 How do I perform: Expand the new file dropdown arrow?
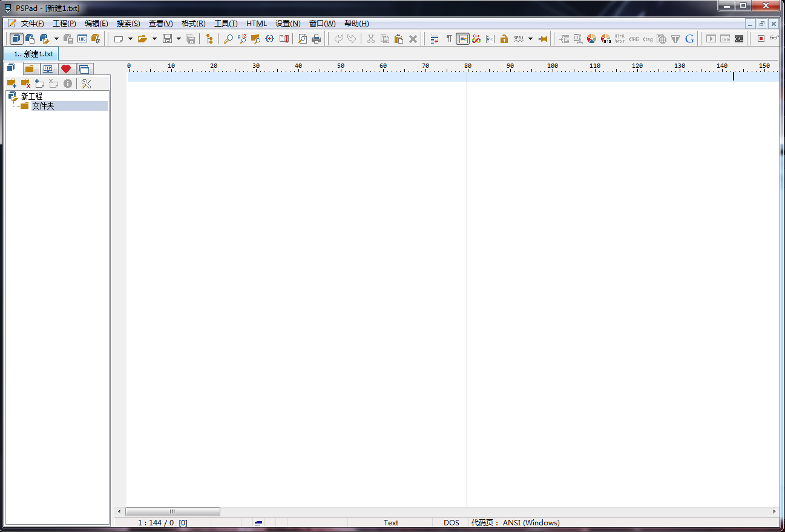point(130,39)
